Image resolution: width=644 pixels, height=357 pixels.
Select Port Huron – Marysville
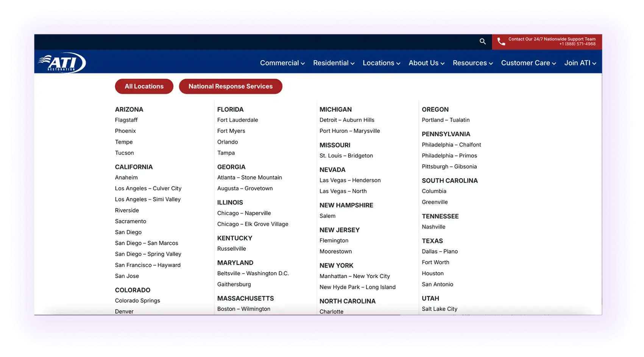[x=349, y=131]
